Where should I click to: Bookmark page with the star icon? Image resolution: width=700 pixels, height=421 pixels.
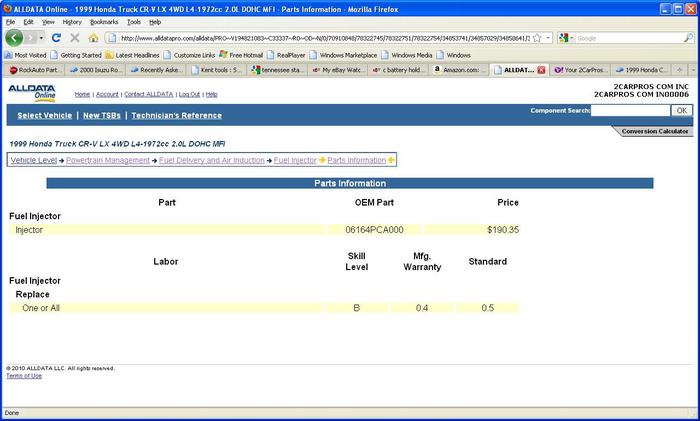[x=537, y=38]
